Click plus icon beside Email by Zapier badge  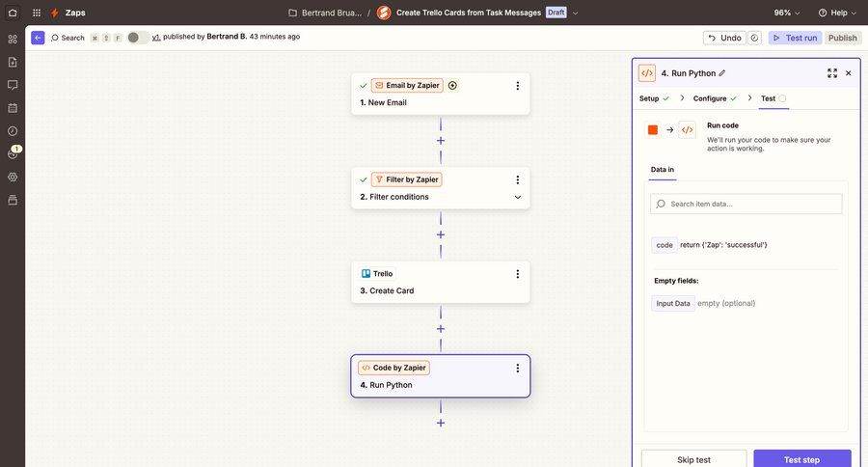pyautogui.click(x=452, y=85)
